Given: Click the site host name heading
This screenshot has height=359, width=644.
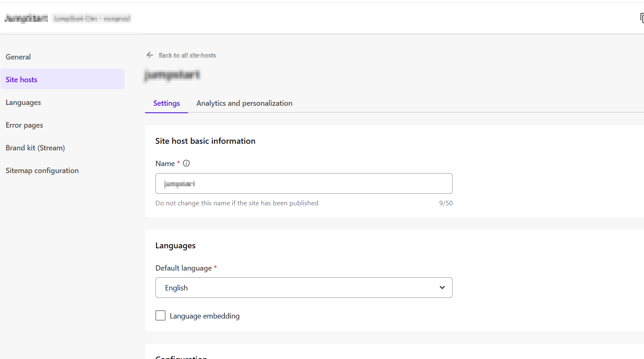Looking at the screenshot, I should point(172,75).
